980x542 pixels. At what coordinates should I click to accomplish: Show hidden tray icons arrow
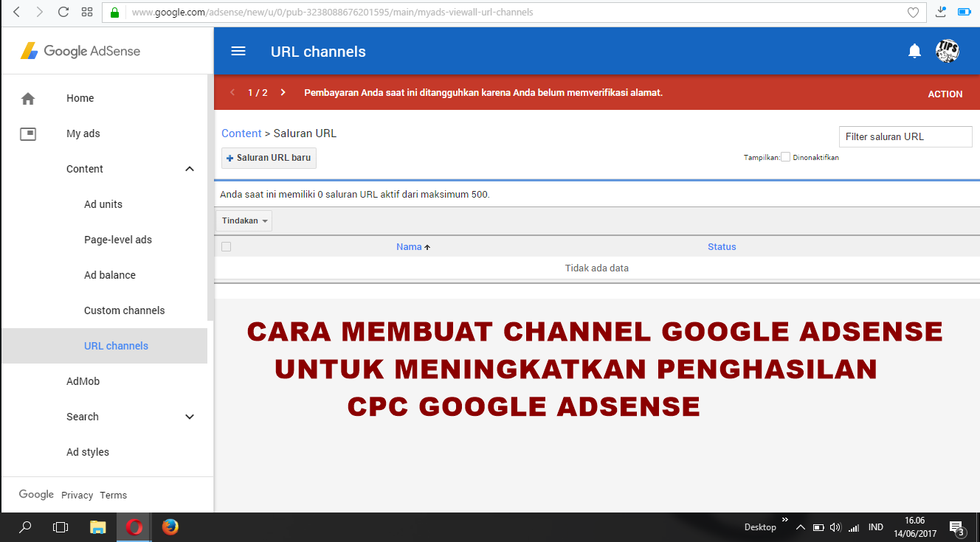800,527
